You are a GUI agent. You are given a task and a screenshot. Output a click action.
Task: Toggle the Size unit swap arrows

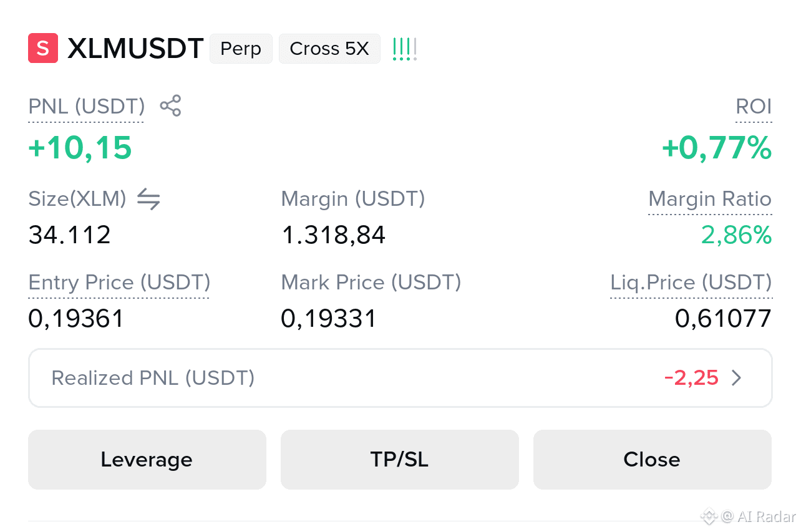148,199
